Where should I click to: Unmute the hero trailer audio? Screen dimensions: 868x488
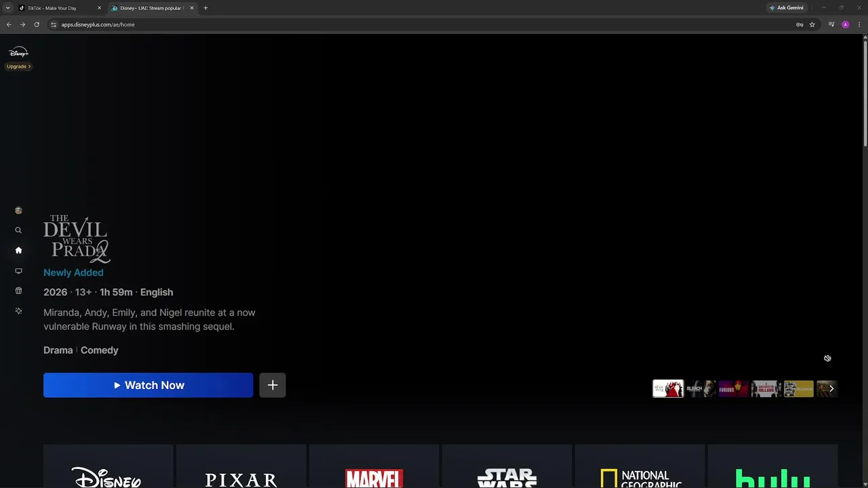coord(827,359)
